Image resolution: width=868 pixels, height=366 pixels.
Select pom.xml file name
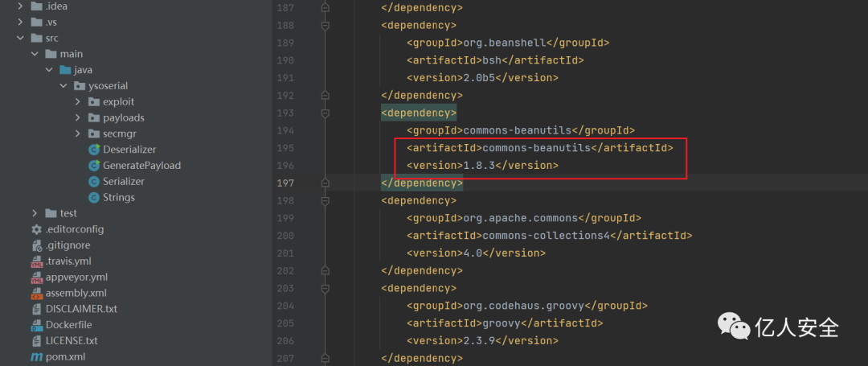65,357
